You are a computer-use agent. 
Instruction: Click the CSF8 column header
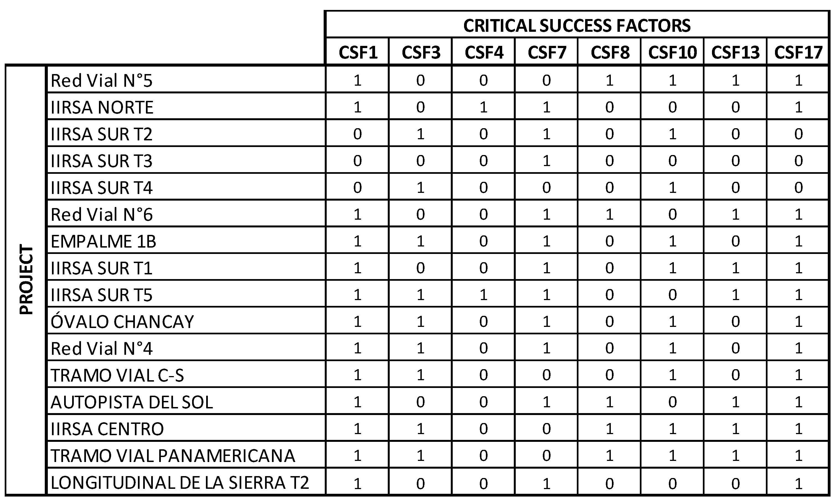(x=609, y=52)
